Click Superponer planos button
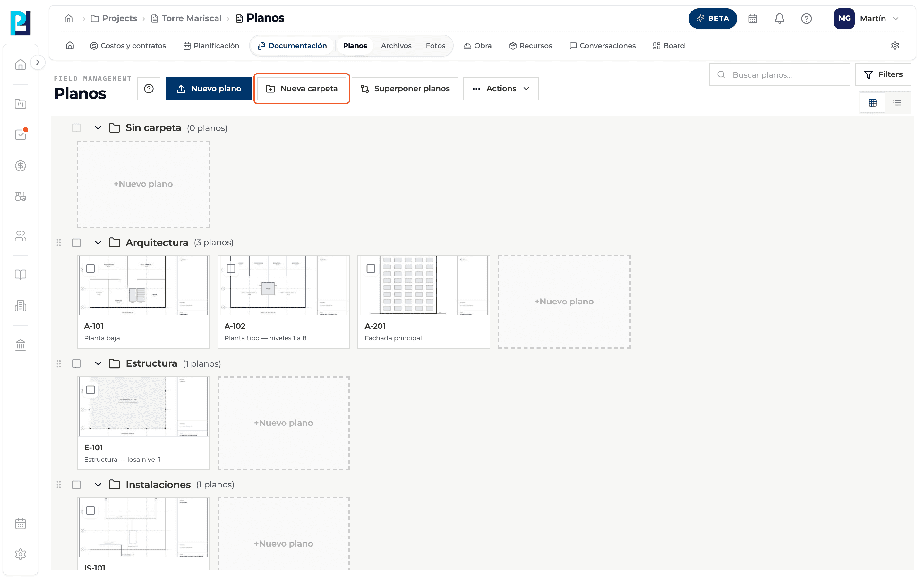Screen dimensions: 924x578 click(405, 88)
